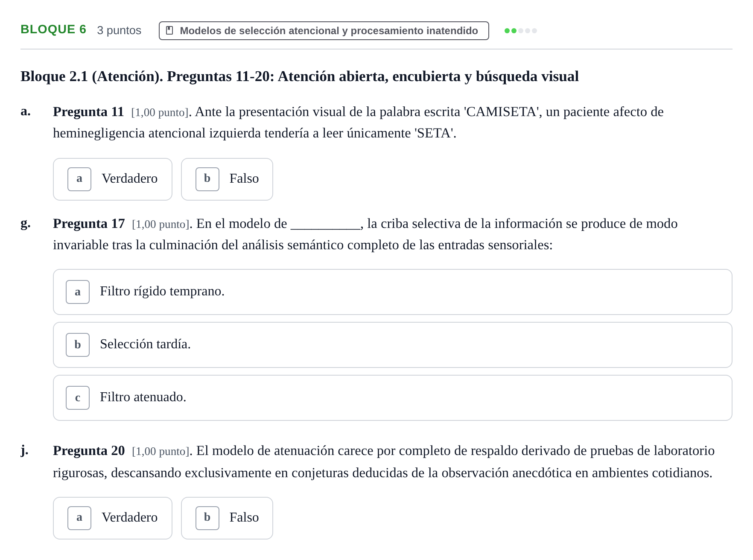753x560 pixels.
Task: Click the 'BLOQUE 6' heading
Action: pyautogui.click(x=53, y=29)
